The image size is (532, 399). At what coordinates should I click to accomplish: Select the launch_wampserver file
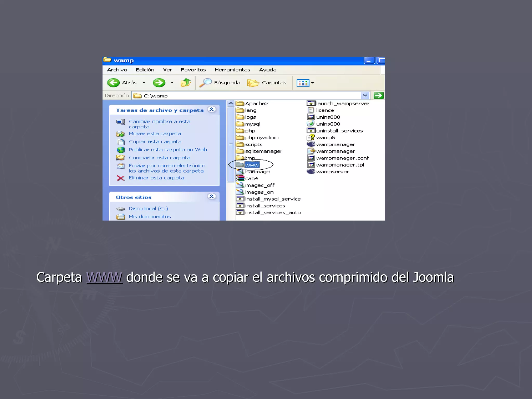[338, 103]
